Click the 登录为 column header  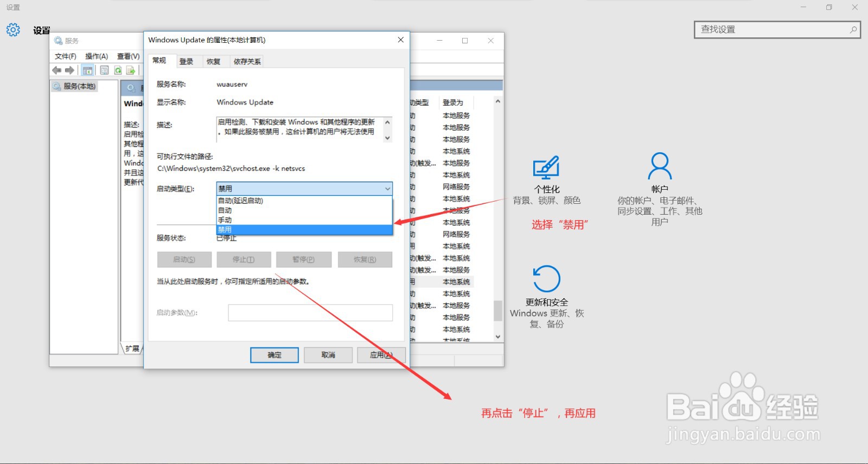(x=456, y=102)
